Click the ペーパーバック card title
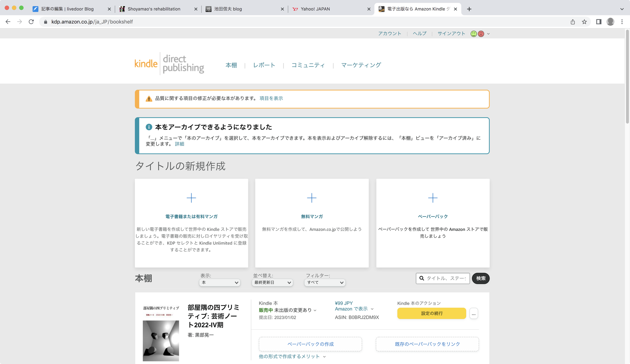This screenshot has height=364, width=630. (433, 216)
